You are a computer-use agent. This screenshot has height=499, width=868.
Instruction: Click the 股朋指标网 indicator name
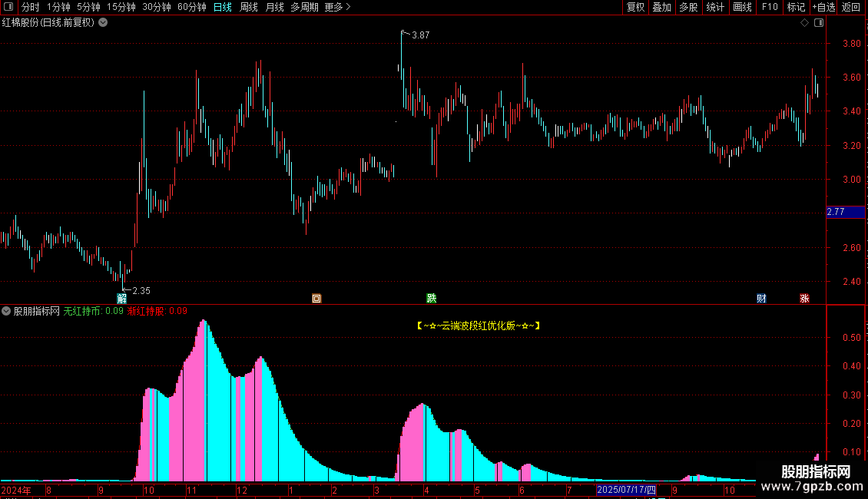37,312
